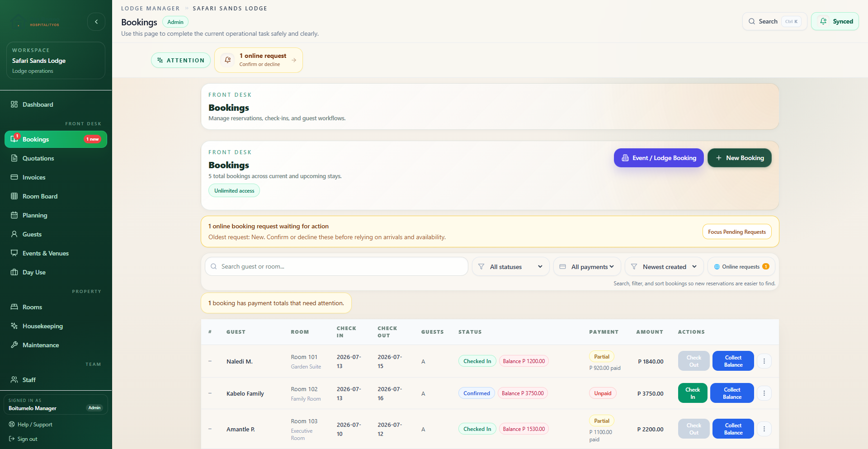Go to the Invoices section
868x449 pixels.
point(56,177)
